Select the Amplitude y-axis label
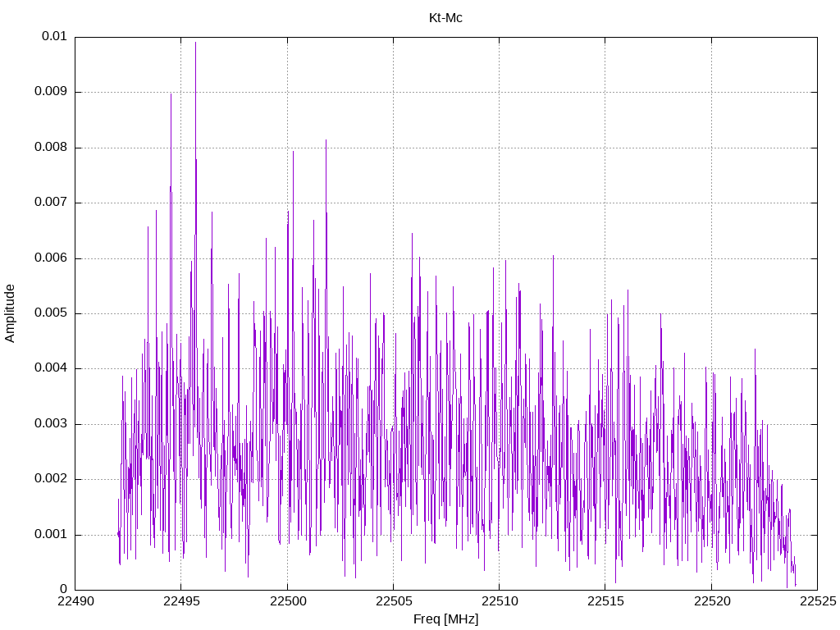This screenshot has height=630, width=840. pyautogui.click(x=10, y=313)
